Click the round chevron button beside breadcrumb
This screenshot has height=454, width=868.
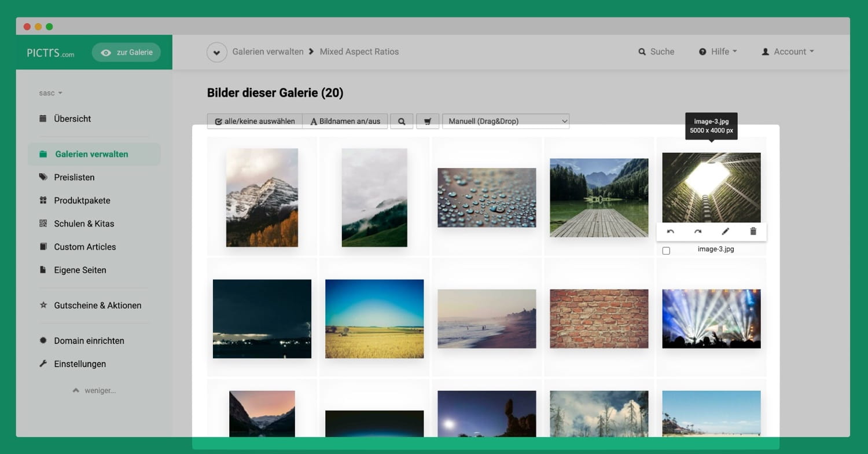pos(216,52)
